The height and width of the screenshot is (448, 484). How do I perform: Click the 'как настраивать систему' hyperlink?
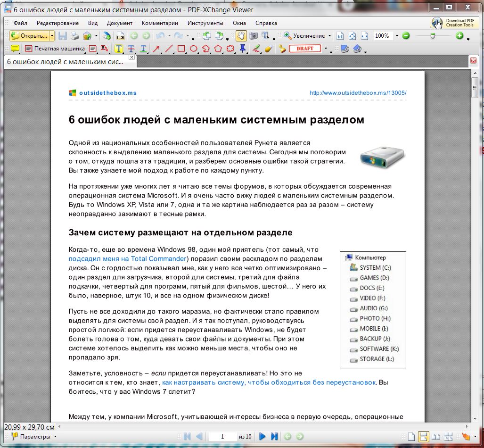(269, 382)
